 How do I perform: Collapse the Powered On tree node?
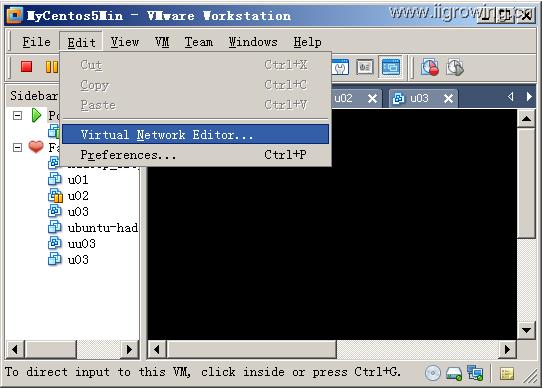click(17, 116)
